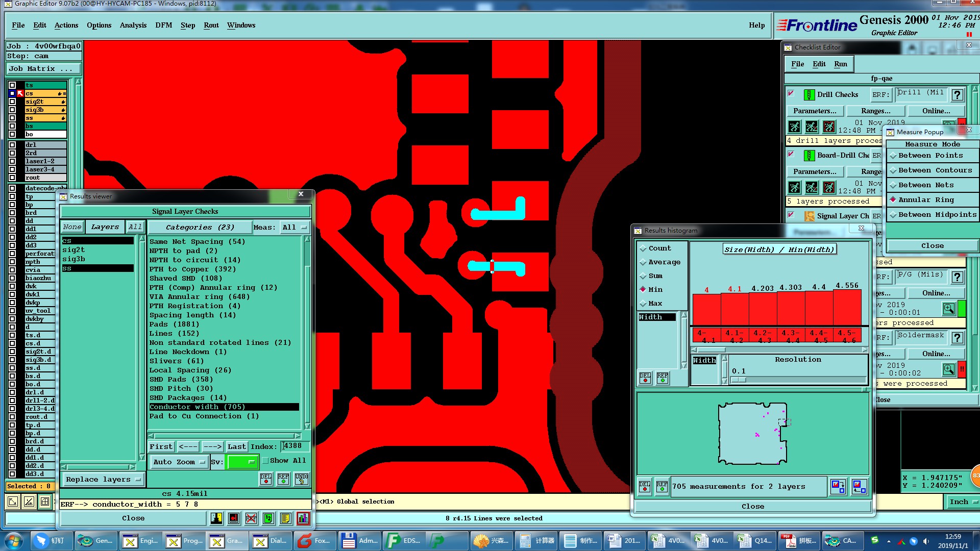Click the crossed-out REF icon
The width and height of the screenshot is (980, 551).
pos(251,518)
